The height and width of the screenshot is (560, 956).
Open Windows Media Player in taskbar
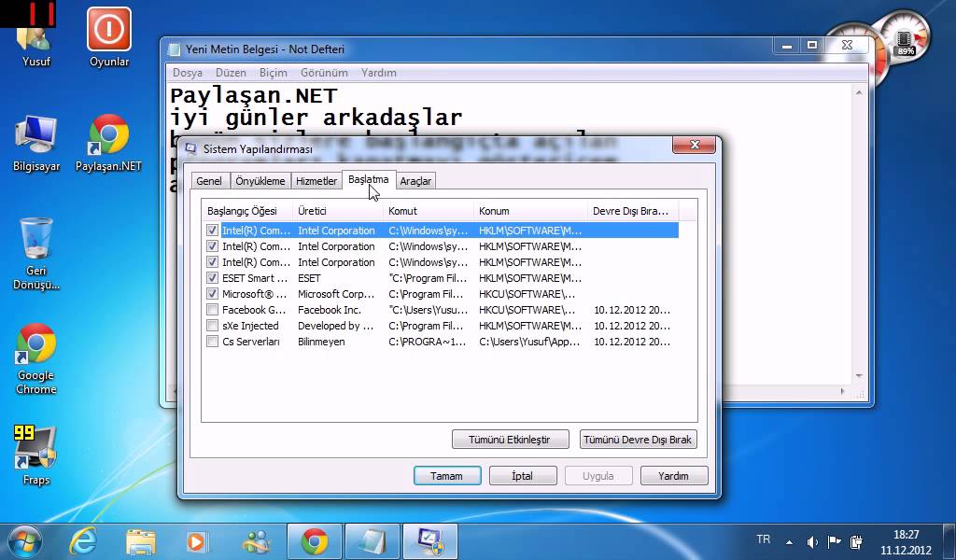[196, 541]
